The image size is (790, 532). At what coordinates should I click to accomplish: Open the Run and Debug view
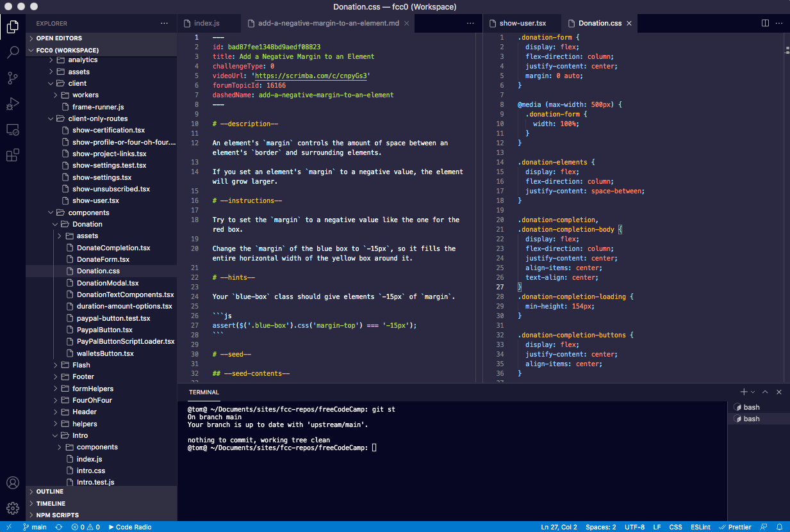(13, 104)
